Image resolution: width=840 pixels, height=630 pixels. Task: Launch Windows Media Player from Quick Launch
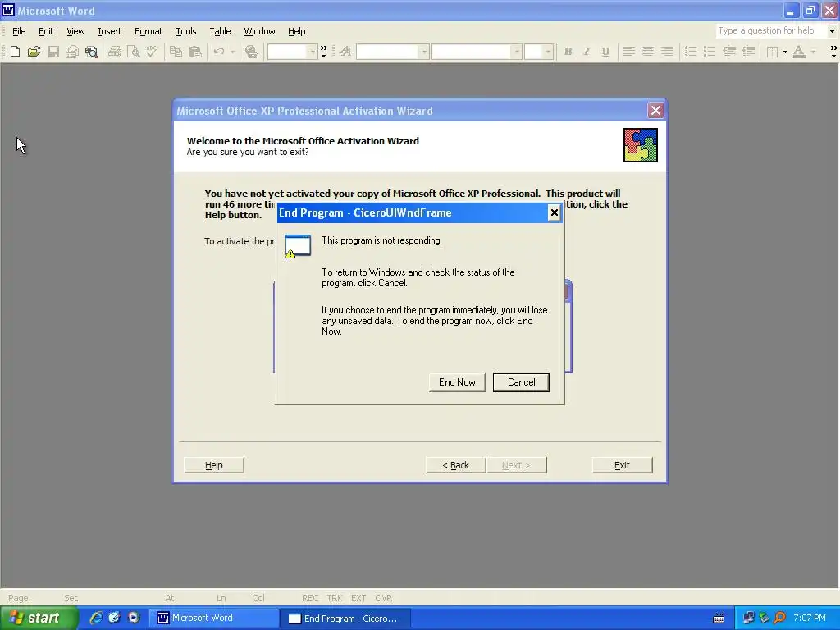(x=134, y=618)
